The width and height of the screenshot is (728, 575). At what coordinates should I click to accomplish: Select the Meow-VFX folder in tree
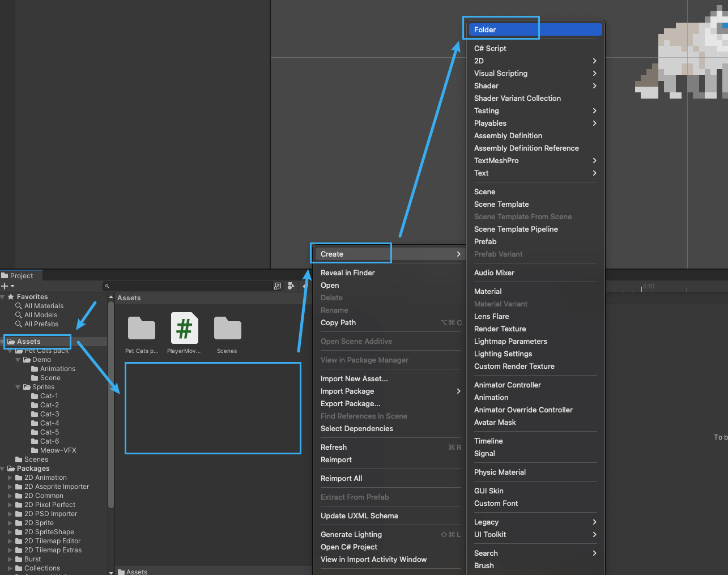(x=58, y=450)
